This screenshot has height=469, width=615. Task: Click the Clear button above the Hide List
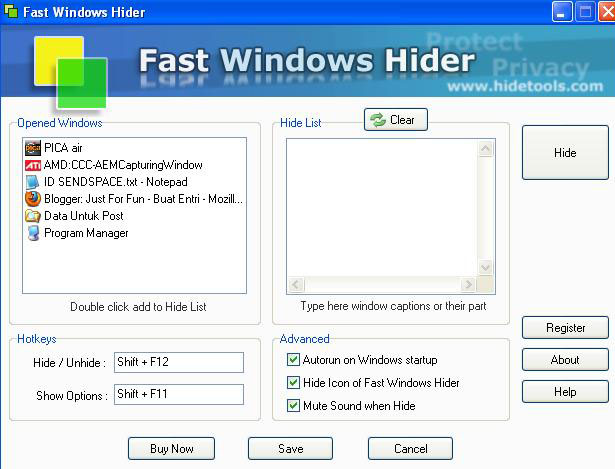click(396, 120)
